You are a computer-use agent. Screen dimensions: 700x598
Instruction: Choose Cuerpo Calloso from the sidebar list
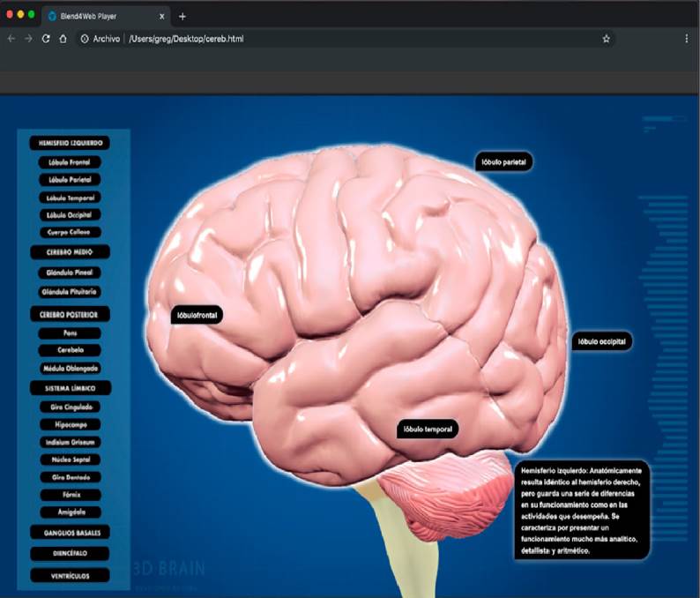[70, 232]
